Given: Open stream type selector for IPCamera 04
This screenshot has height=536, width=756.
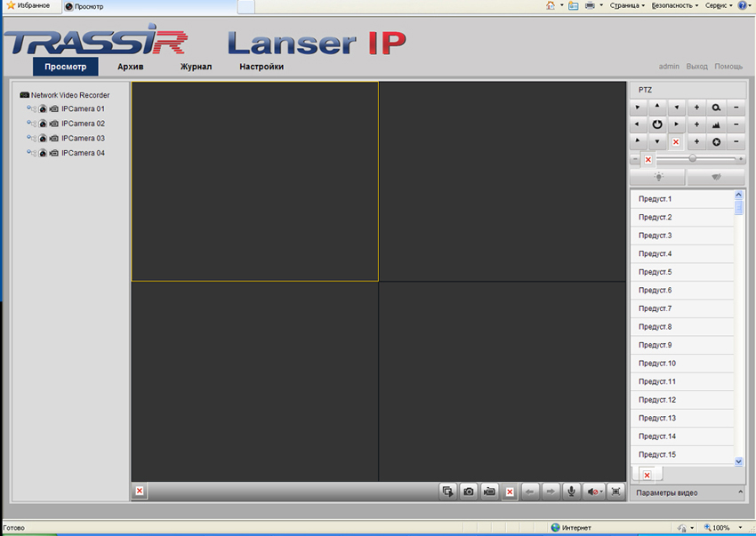Looking at the screenshot, I should 31,153.
